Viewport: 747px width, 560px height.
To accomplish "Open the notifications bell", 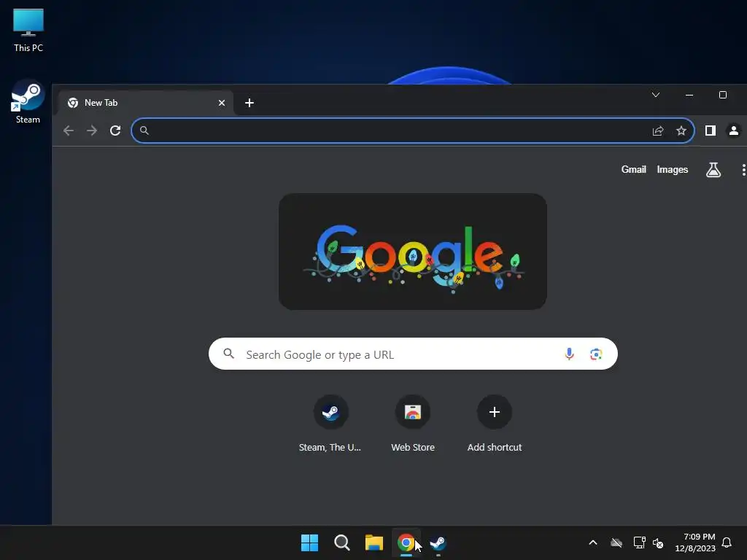I will tap(727, 542).
